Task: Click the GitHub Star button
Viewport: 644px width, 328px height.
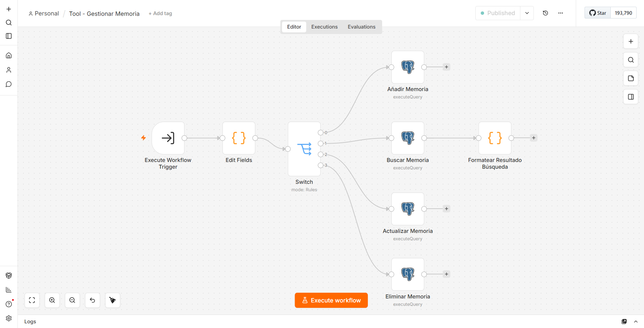Action: click(x=598, y=13)
